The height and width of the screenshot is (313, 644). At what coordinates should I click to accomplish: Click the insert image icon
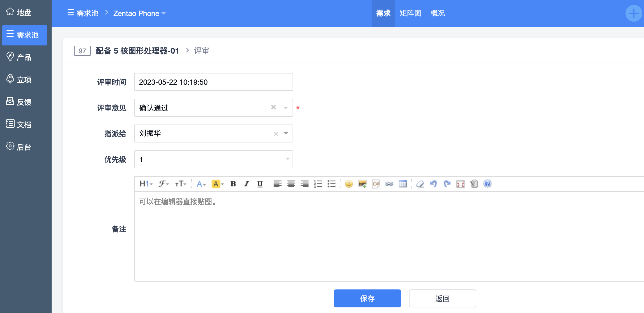(362, 184)
